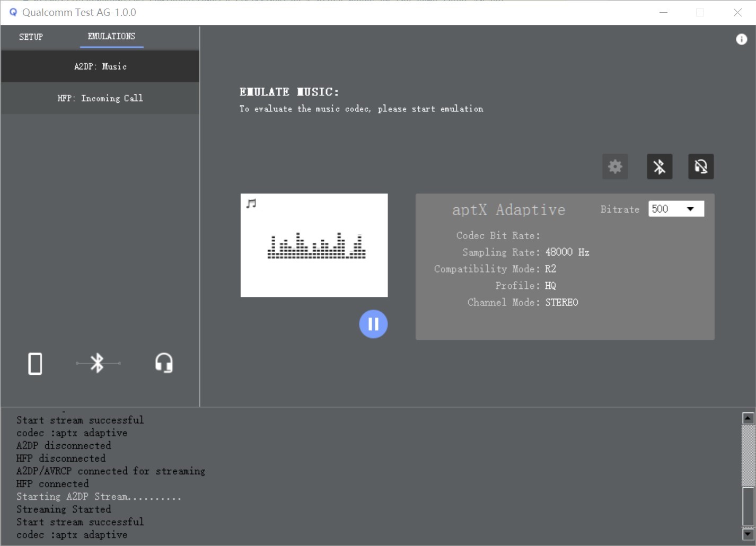Image resolution: width=756 pixels, height=546 pixels.
Task: Click the 'Starting A2DP Stream' log line
Action: coord(99,497)
